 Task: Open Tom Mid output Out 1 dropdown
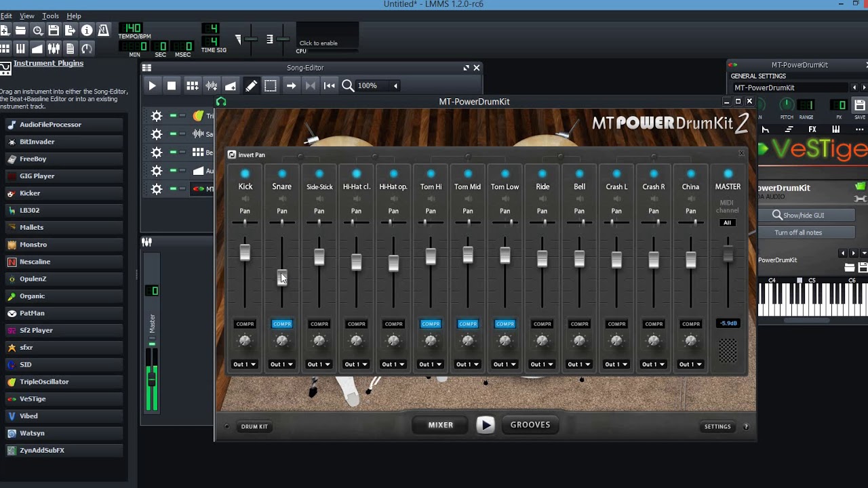point(468,365)
